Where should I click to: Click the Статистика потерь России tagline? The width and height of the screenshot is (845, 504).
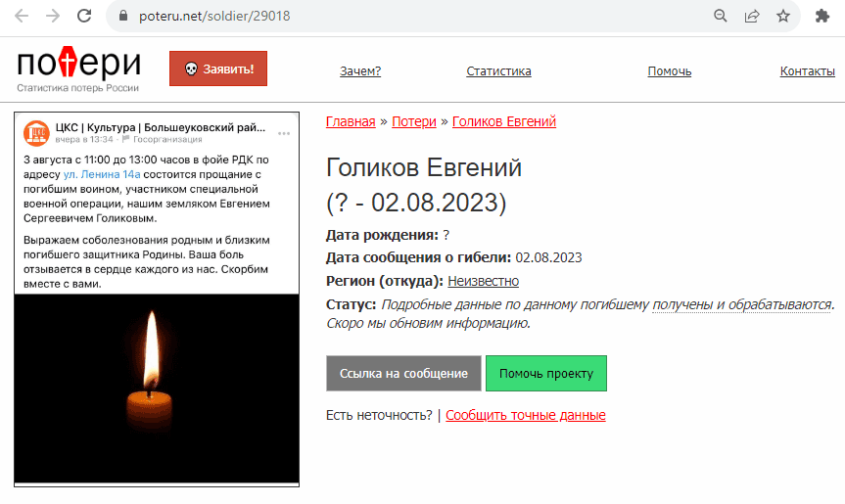point(77,88)
